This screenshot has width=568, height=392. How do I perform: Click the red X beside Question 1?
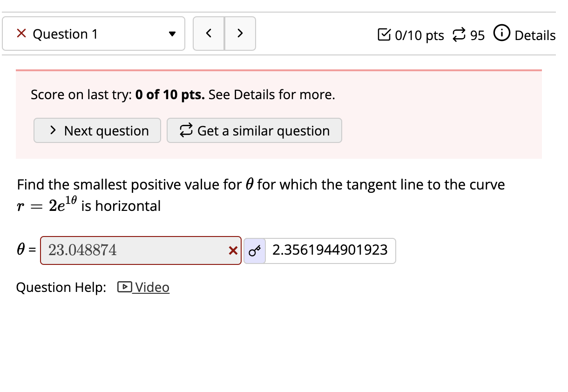(x=20, y=33)
